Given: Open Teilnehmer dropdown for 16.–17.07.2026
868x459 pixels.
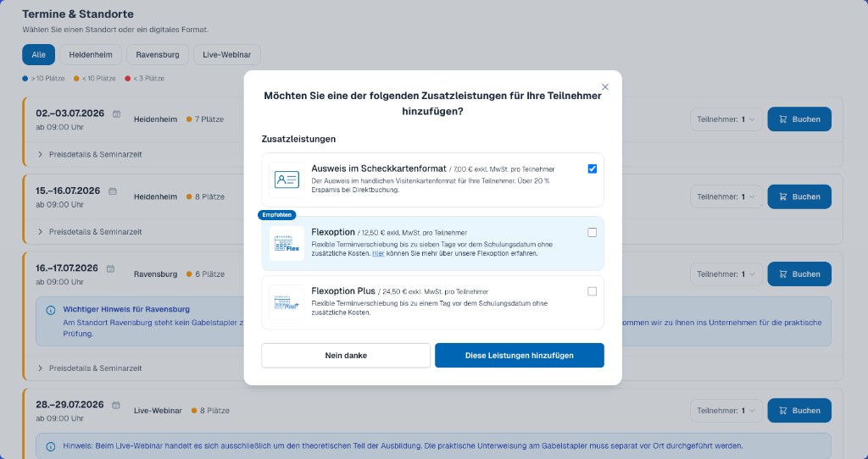Looking at the screenshot, I should (x=726, y=274).
